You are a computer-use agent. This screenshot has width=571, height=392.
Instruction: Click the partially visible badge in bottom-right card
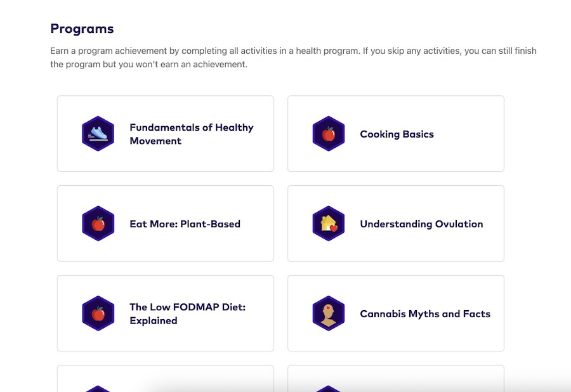tap(328, 386)
